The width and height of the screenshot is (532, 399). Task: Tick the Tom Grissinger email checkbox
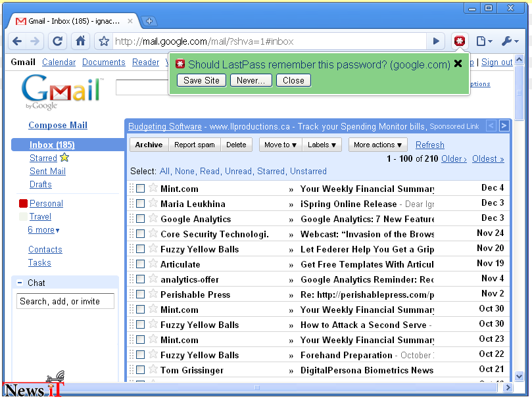140,370
